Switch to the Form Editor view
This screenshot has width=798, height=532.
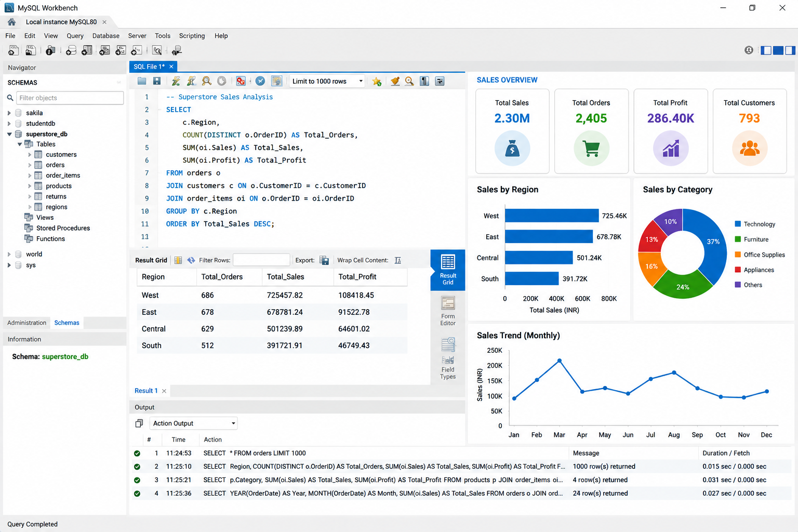tap(448, 311)
